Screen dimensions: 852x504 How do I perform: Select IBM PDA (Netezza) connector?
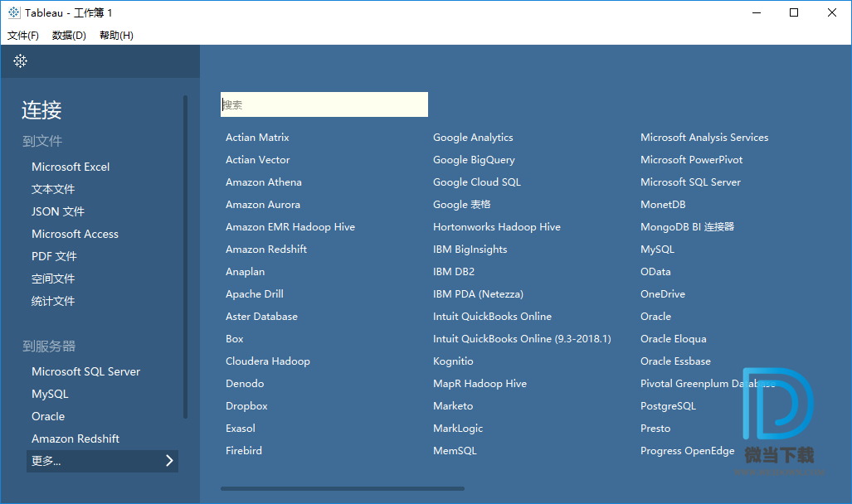click(x=478, y=293)
